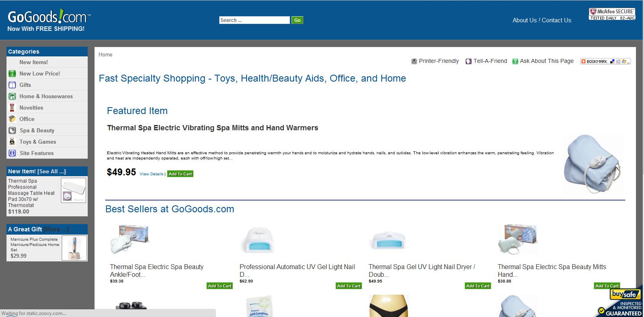The image size is (644, 317).
Task: Add featured $49.95 Spa Mitts to cart
Action: point(180,174)
